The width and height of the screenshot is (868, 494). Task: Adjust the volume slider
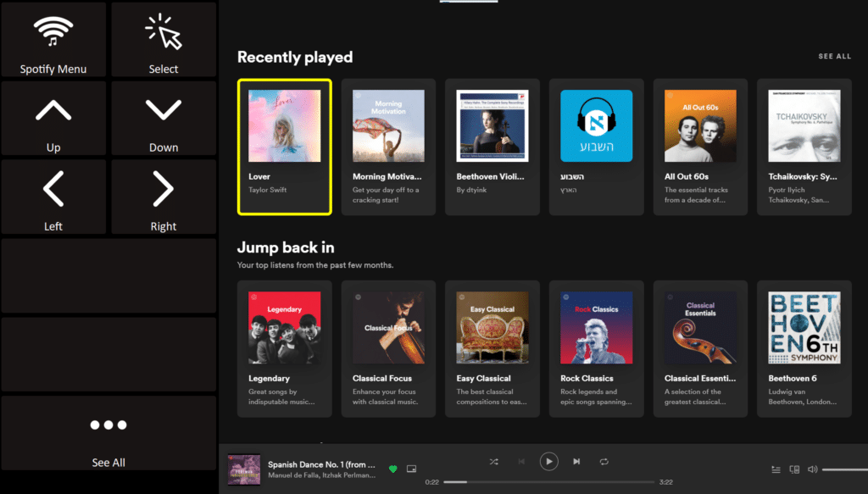[x=845, y=469]
